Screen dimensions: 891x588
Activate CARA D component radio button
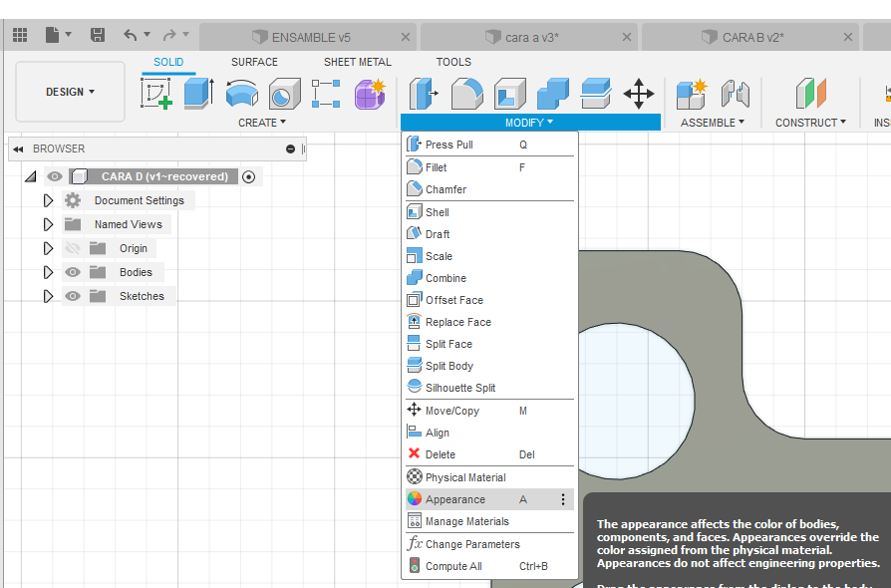point(248,176)
